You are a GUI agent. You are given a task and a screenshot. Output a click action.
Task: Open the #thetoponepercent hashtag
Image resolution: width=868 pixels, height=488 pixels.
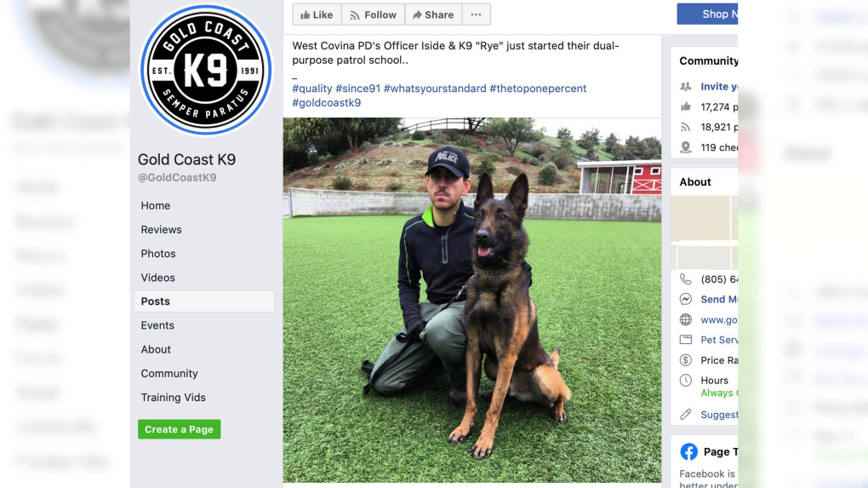pos(538,88)
